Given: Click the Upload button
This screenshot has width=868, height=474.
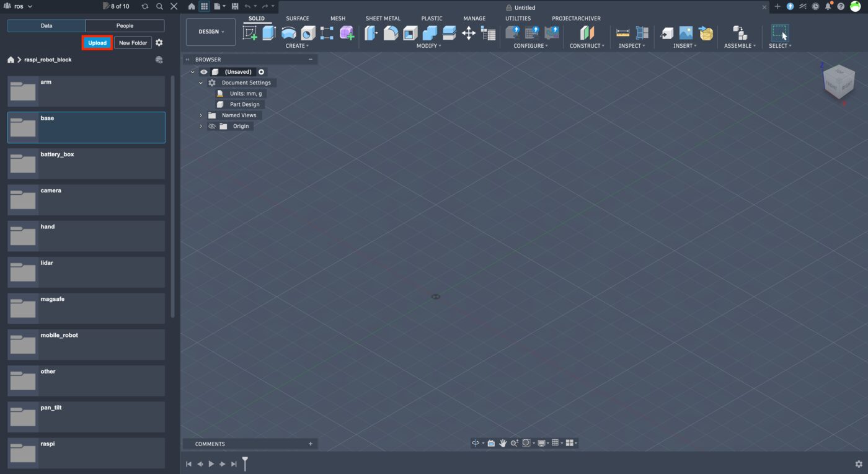Looking at the screenshot, I should tap(97, 43).
